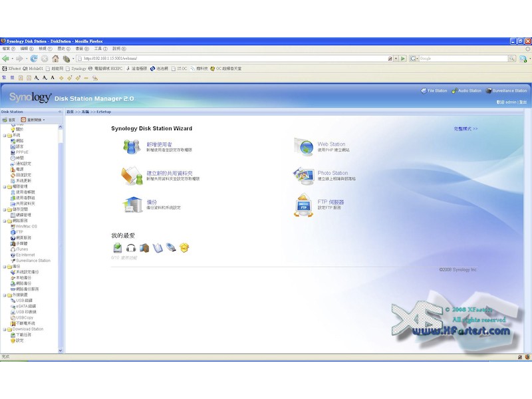This screenshot has height=399, width=532.
Task: Select iTunes tree item
Action: point(20,249)
